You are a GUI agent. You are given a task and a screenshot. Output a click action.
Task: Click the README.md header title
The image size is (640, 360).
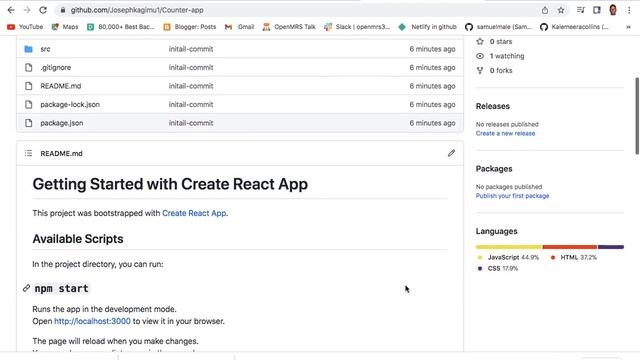[x=61, y=153]
